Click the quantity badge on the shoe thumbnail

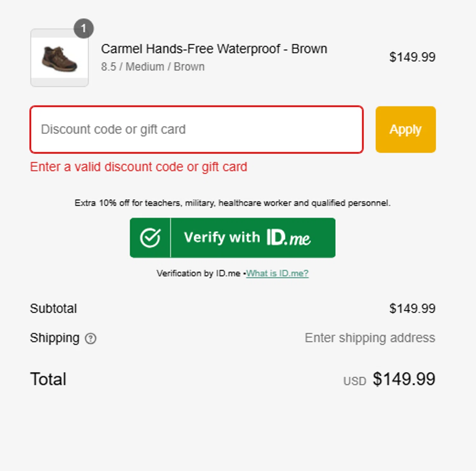(84, 29)
